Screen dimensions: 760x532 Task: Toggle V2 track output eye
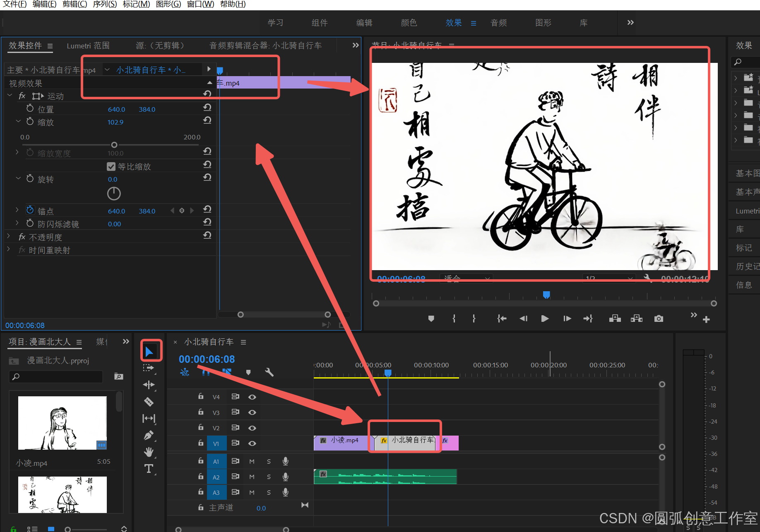tap(252, 428)
